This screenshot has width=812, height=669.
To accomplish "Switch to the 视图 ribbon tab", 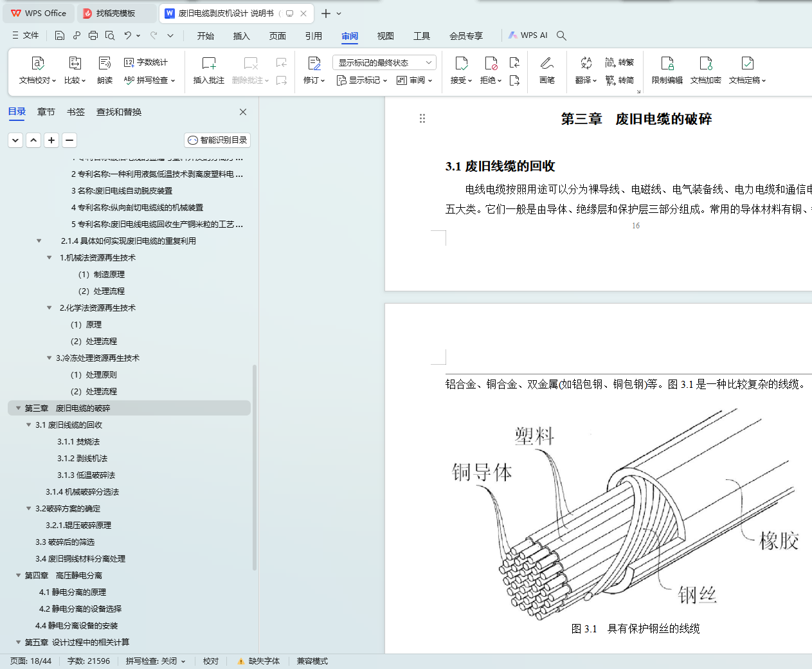I will click(386, 35).
